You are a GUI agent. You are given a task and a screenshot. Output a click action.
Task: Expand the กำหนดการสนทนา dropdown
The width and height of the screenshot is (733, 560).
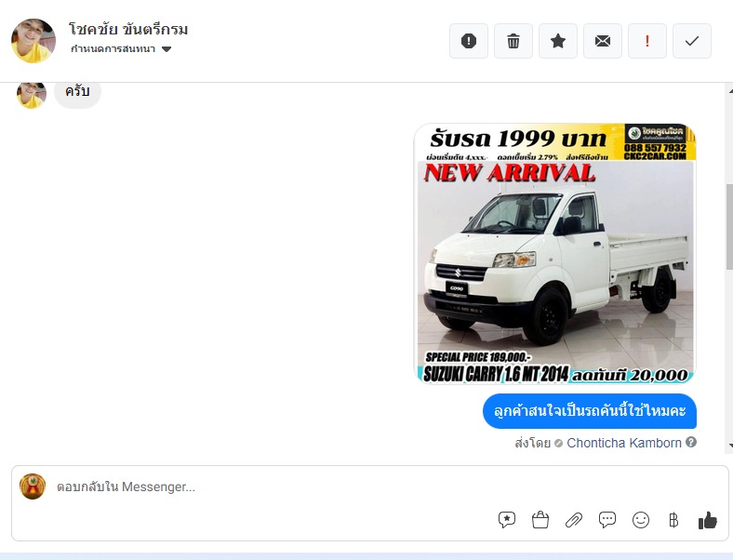121,49
